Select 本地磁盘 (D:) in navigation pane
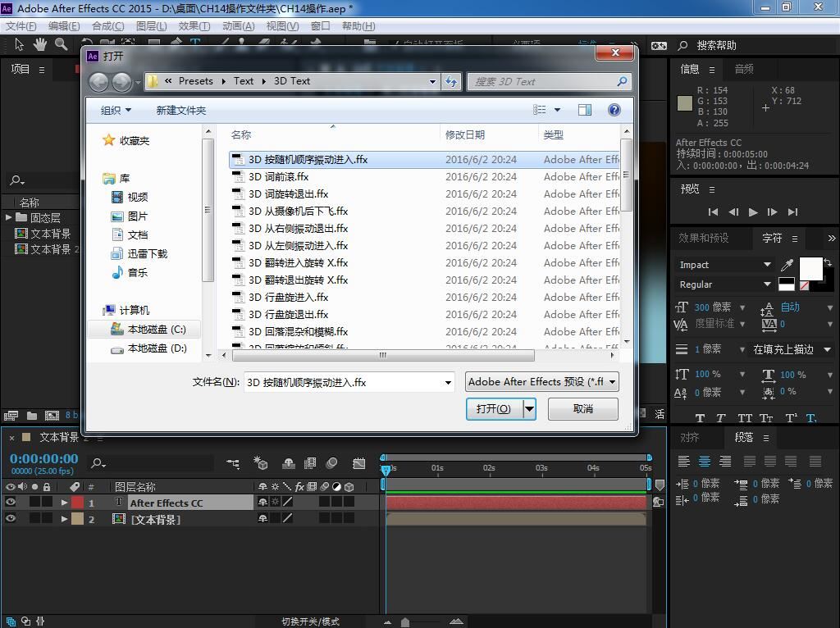 [149, 348]
